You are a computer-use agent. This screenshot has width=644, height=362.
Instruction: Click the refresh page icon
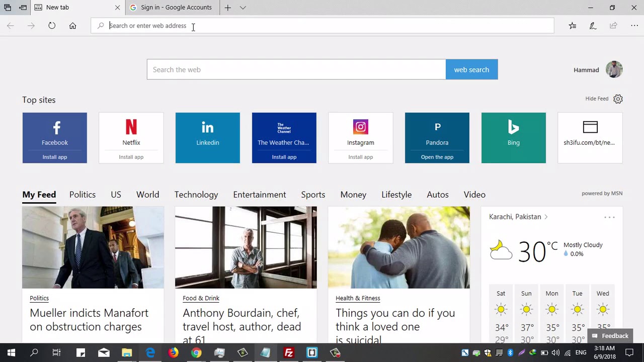point(52,26)
